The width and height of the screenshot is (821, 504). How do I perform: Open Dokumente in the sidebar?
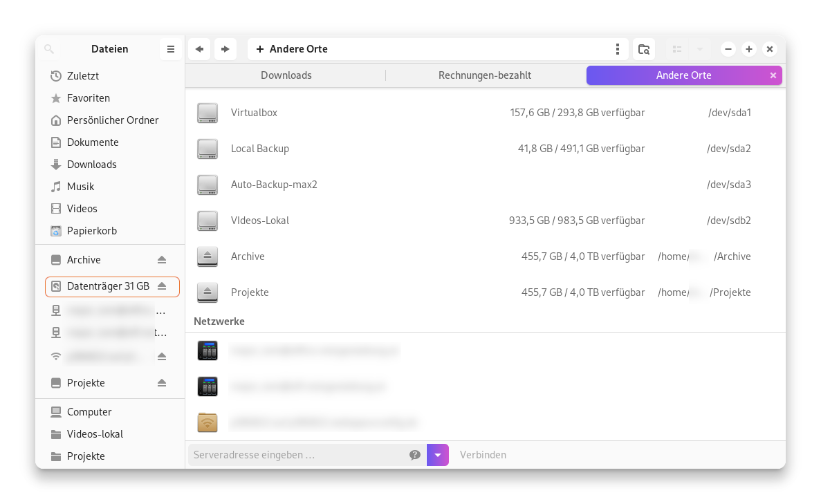[110, 142]
